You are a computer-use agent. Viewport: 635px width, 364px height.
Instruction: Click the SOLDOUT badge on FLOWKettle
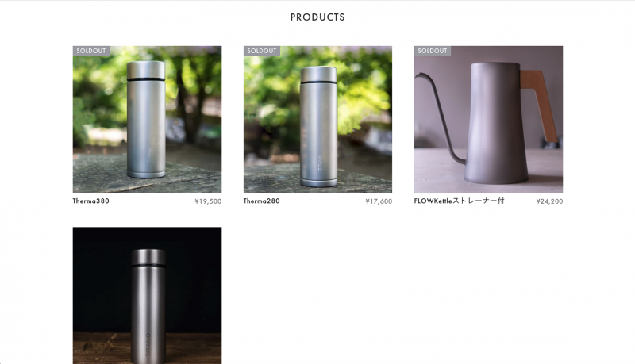coord(432,51)
